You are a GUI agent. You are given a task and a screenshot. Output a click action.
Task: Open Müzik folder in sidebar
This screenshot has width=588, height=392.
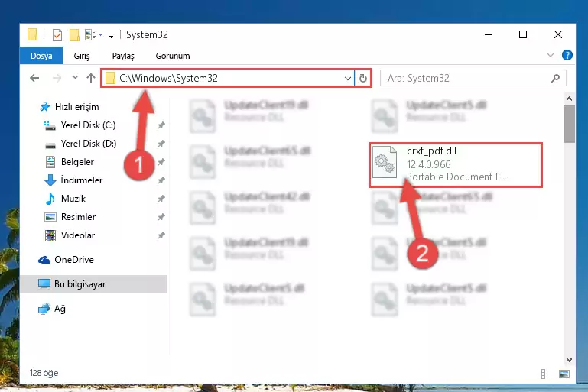click(65, 199)
